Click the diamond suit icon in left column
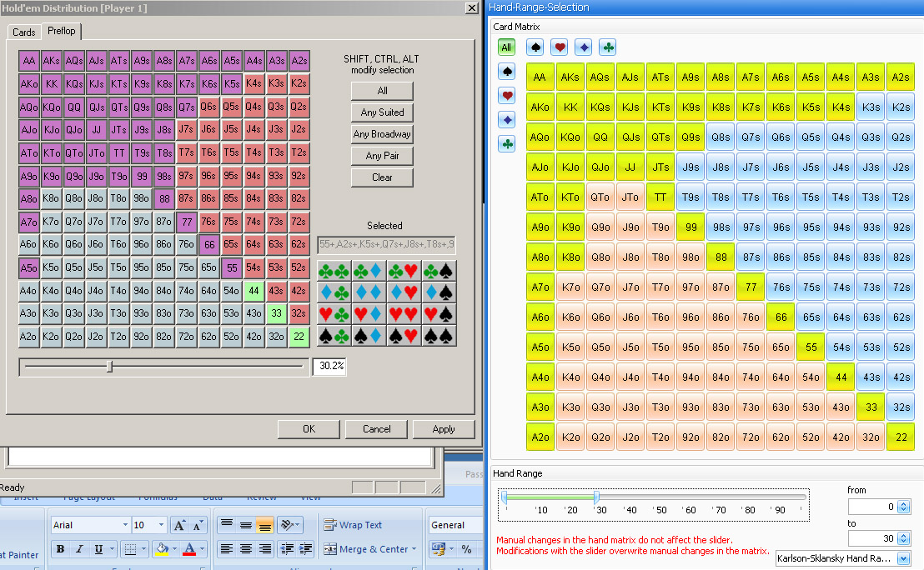 tap(506, 120)
